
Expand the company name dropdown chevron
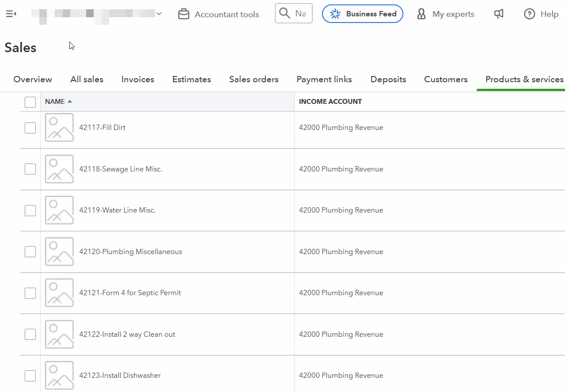click(x=159, y=14)
